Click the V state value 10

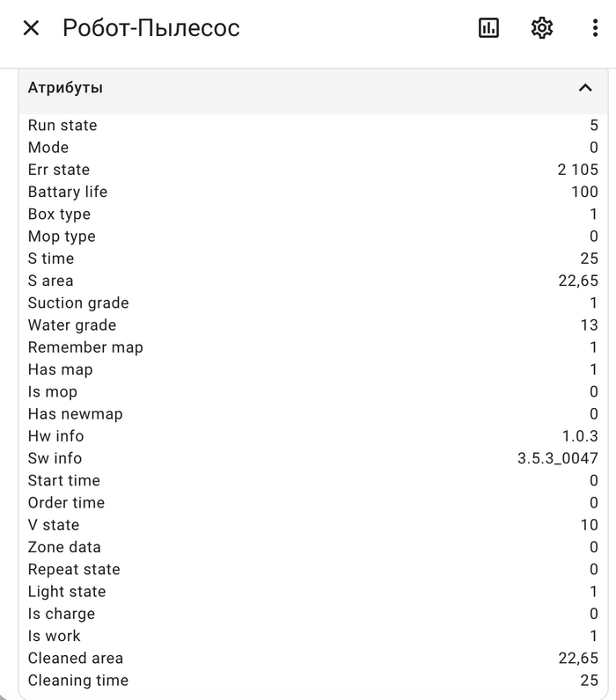[589, 525]
